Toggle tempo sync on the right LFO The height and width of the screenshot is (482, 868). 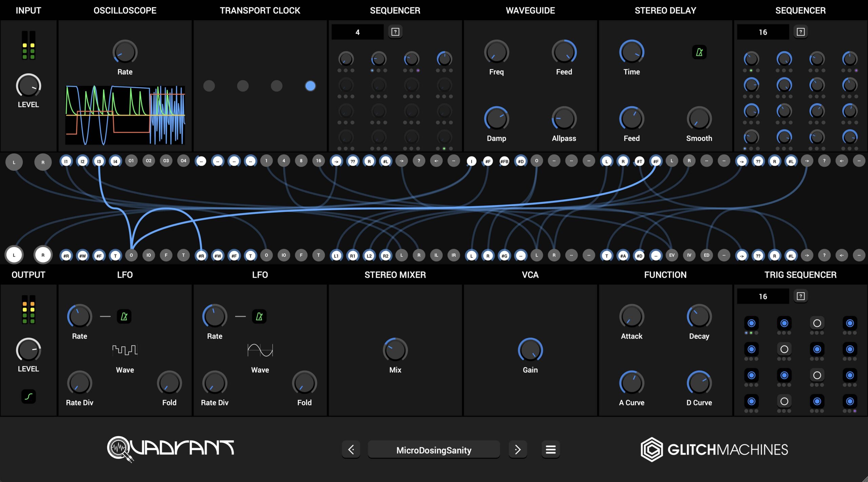click(x=259, y=317)
